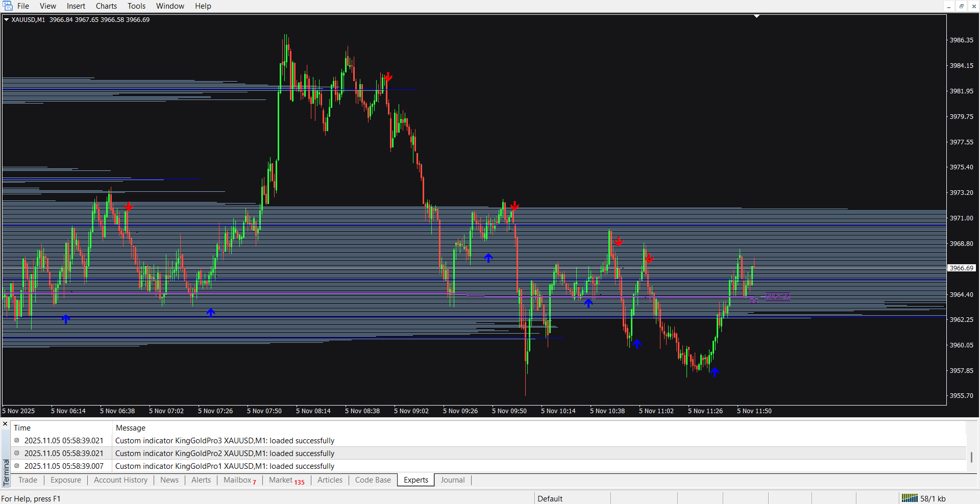980x504 pixels.
Task: Open the Tools menu
Action: (x=136, y=6)
